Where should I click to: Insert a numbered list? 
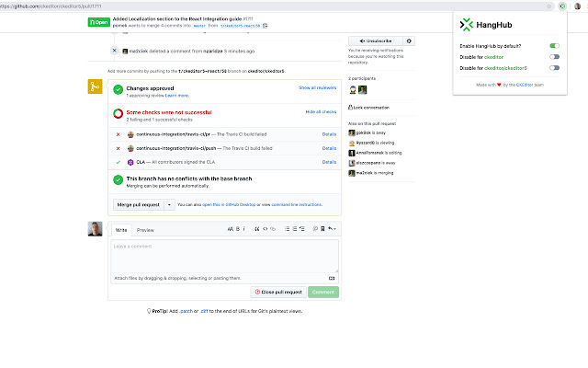295,229
